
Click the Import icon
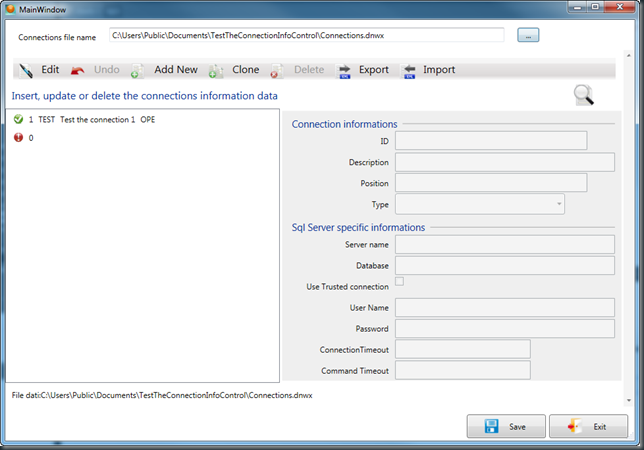[409, 71]
